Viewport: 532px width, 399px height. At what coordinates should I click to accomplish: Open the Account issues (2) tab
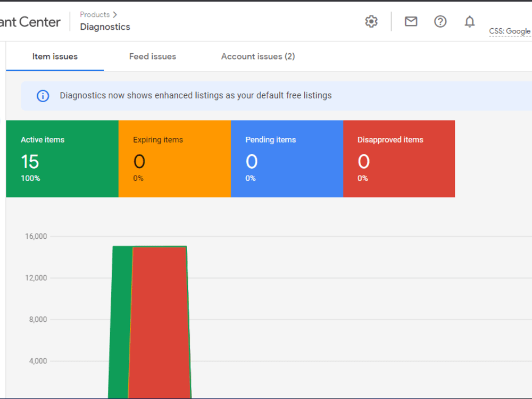(x=258, y=56)
